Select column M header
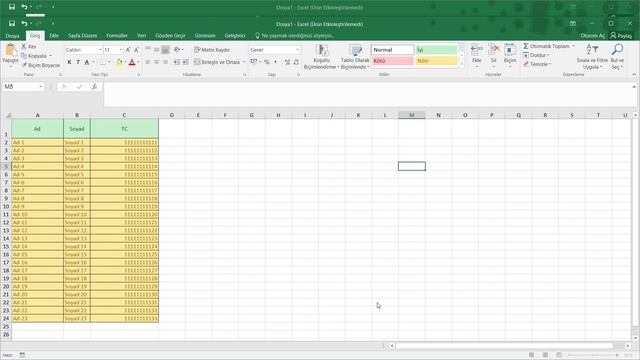Image resolution: width=640 pixels, height=360 pixels. [x=411, y=115]
